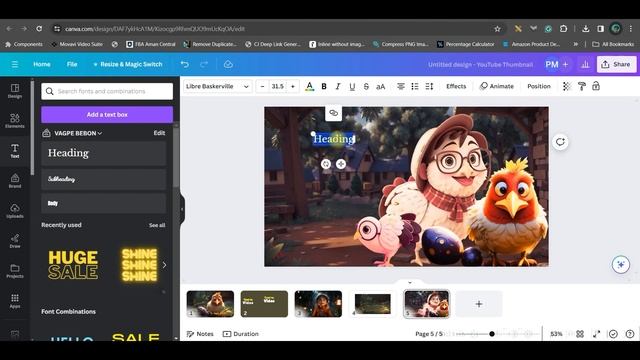The image size is (640, 360).
Task: Show next recently used combinations arrow
Action: coord(164,265)
